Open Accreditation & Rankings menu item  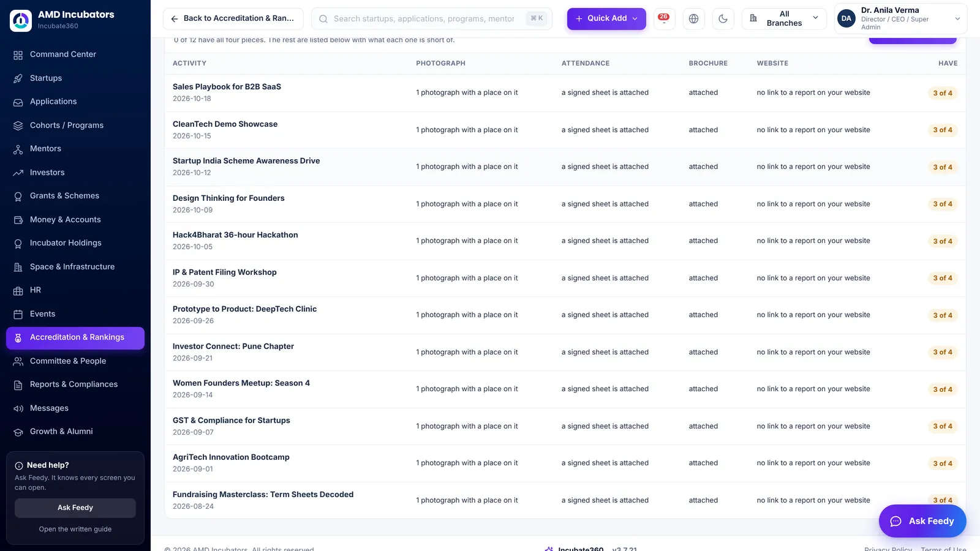pyautogui.click(x=75, y=338)
